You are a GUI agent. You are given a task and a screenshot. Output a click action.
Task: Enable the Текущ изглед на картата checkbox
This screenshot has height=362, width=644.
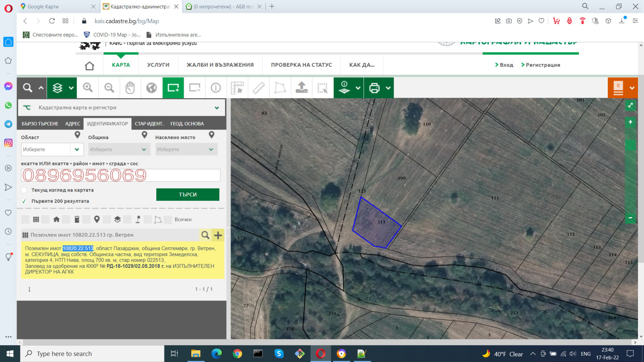click(24, 190)
